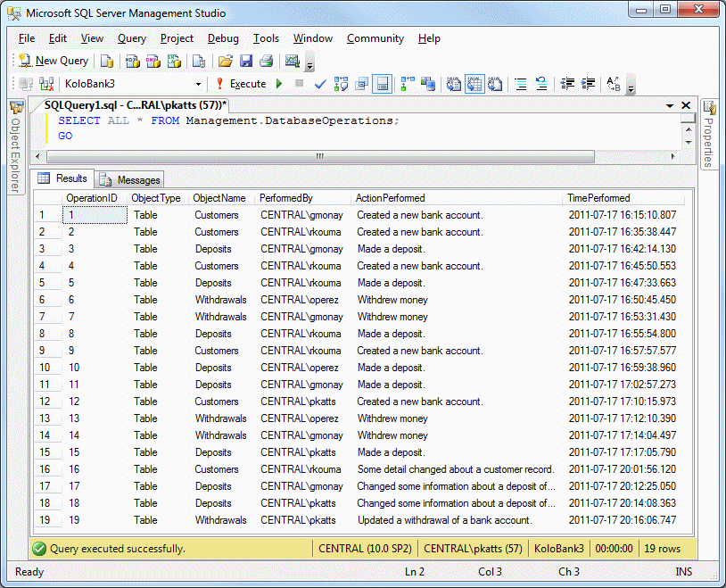Click the Open File folder icon
Screen dimensions: 726x588
click(x=226, y=62)
